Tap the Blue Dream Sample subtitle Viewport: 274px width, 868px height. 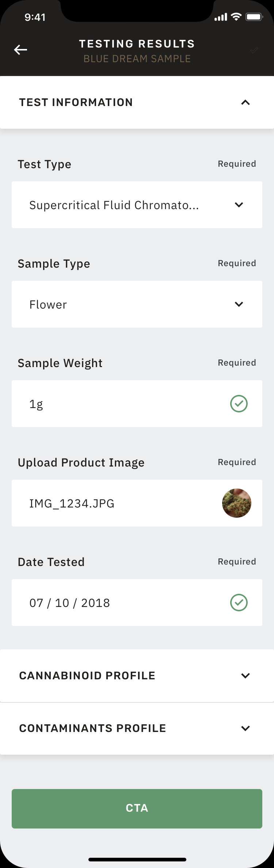coord(137,59)
